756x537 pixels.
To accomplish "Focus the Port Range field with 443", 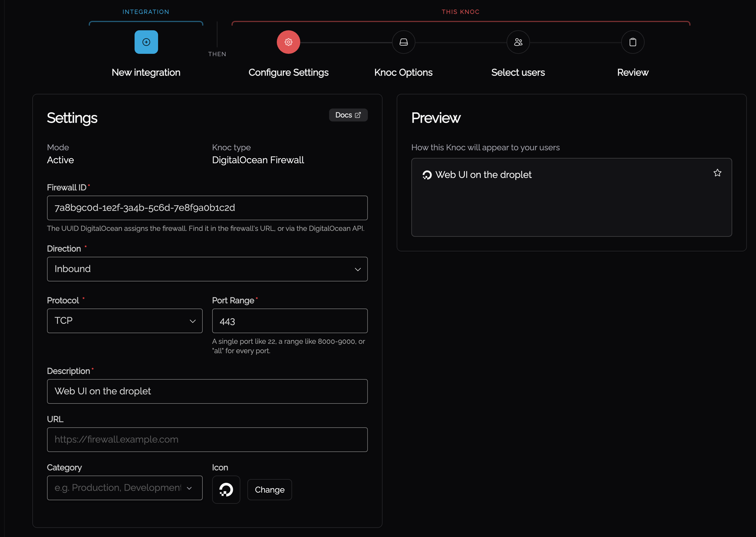I will click(x=290, y=321).
